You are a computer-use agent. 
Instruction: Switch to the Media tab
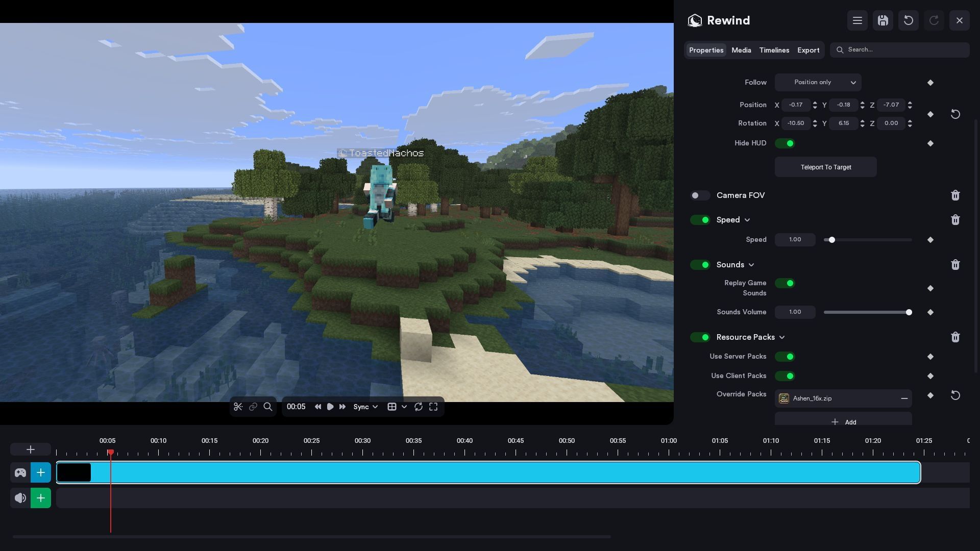point(741,50)
